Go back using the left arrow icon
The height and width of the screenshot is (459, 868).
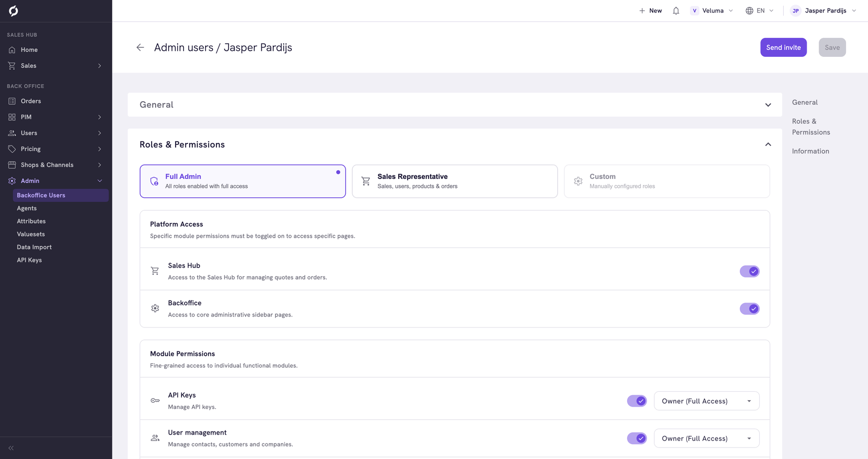tap(140, 47)
